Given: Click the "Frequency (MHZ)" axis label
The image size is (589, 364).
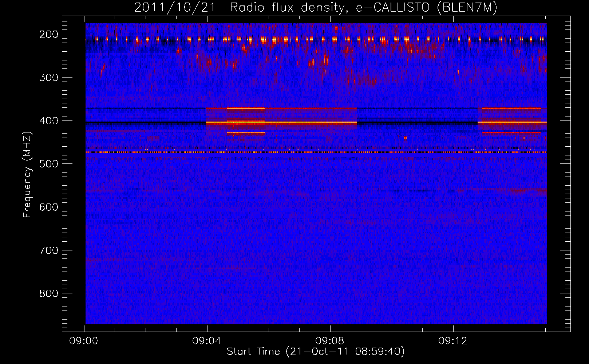Looking at the screenshot, I should pyautogui.click(x=27, y=174).
